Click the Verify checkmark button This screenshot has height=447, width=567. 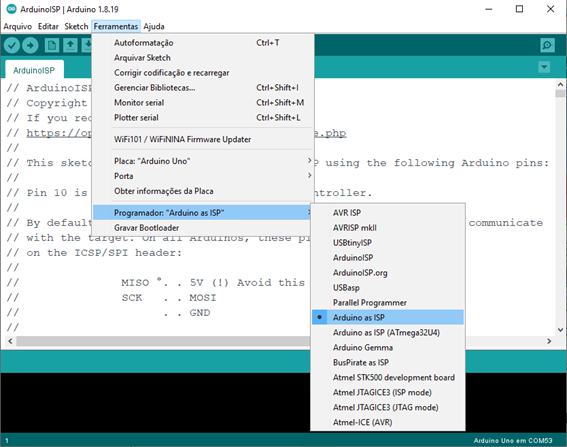[x=12, y=46]
